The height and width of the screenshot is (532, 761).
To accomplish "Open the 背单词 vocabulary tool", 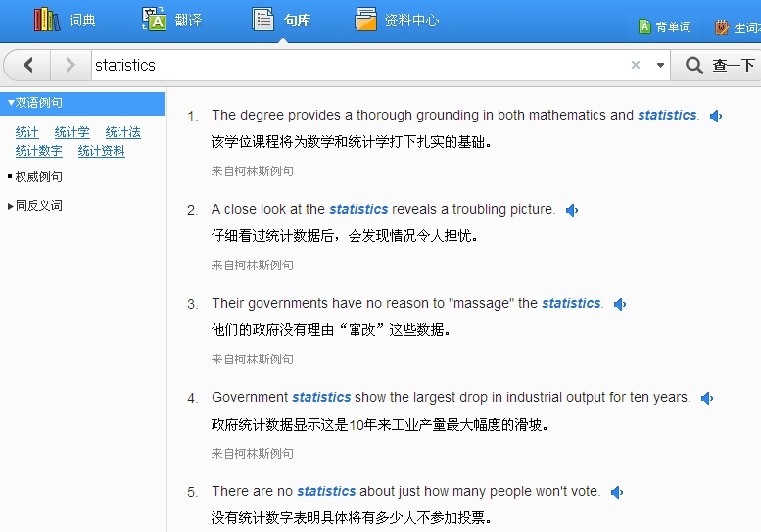I will click(665, 26).
